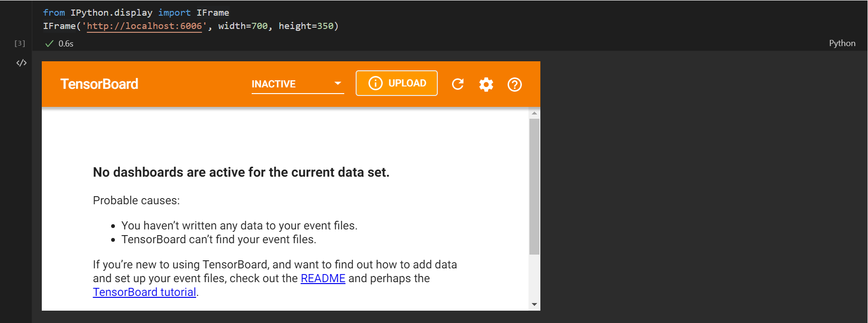Click the scrollbar track below the thumb
Image resolution: width=868 pixels, height=323 pixels.
534,277
